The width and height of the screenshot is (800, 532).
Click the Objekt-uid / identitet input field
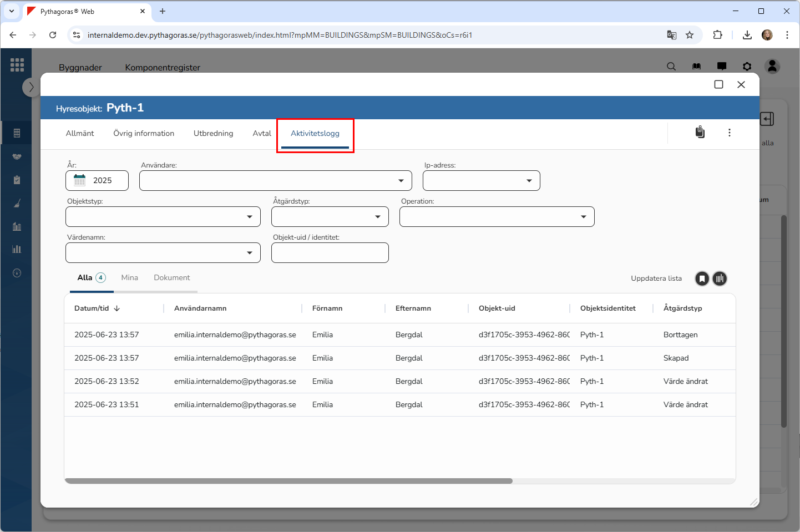click(330, 253)
